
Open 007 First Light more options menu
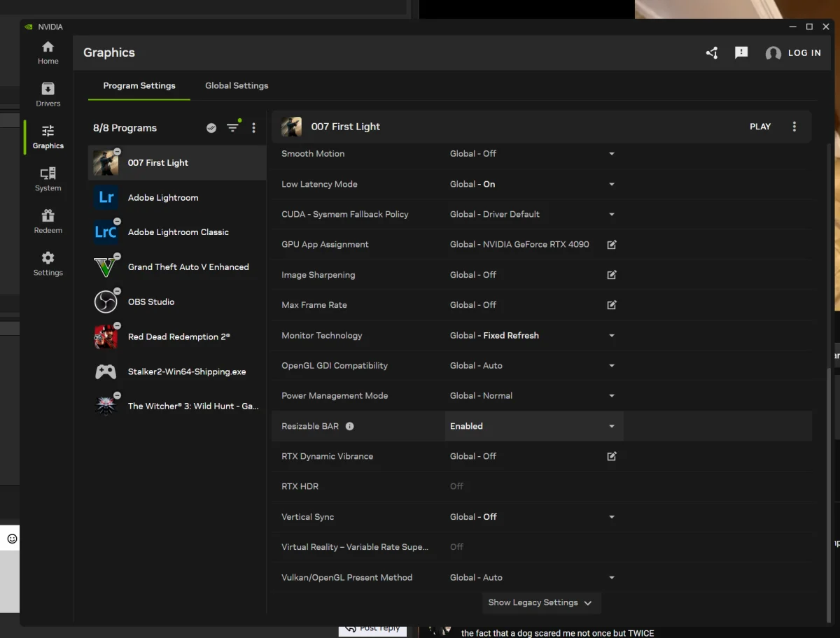[x=794, y=127]
